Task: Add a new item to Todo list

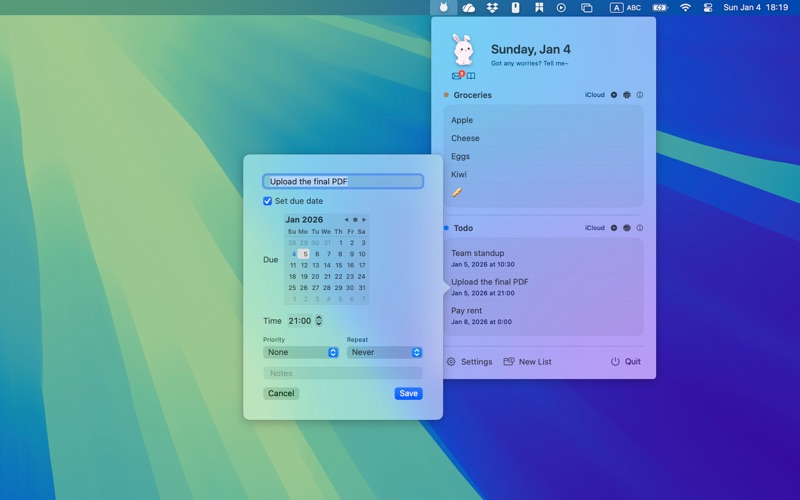Action: click(x=614, y=228)
